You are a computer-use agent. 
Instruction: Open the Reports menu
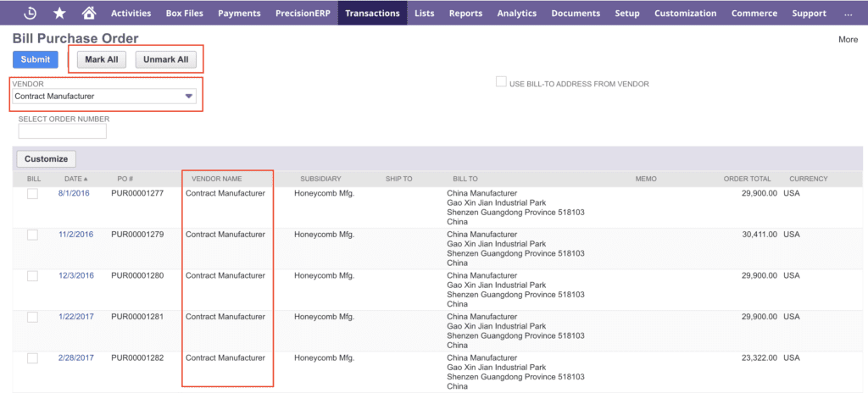[x=465, y=14]
